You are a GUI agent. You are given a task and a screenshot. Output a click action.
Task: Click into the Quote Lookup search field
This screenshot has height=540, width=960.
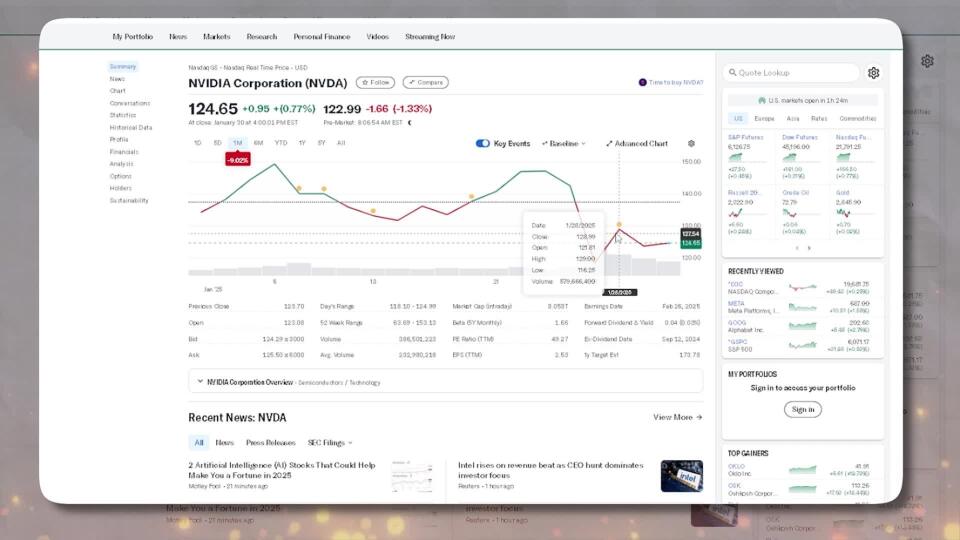[791, 72]
